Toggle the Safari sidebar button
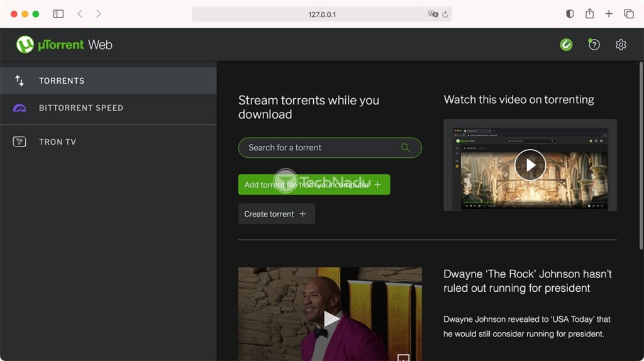The width and height of the screenshot is (644, 361). [58, 14]
